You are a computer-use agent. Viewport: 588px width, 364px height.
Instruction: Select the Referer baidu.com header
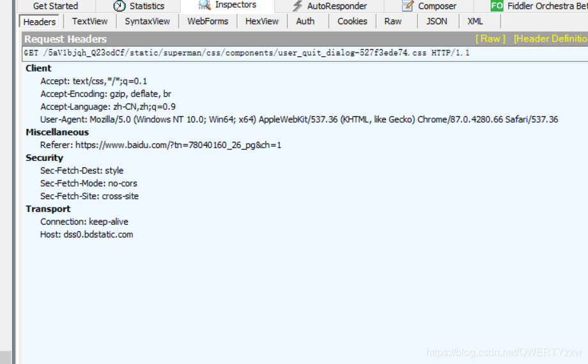coord(160,145)
